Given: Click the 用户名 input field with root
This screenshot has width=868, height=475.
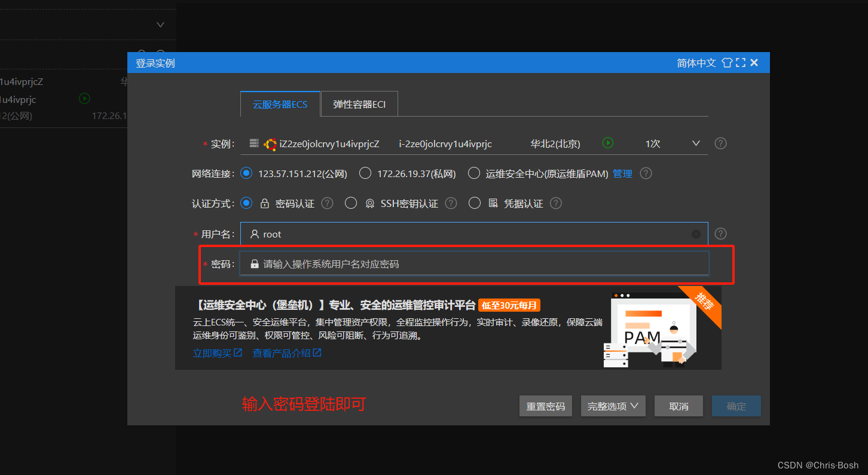Looking at the screenshot, I should tap(474, 234).
